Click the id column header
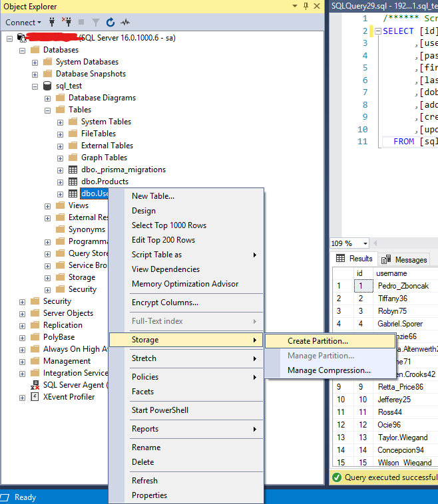Image resolution: width=438 pixels, height=504 pixels. [363, 273]
